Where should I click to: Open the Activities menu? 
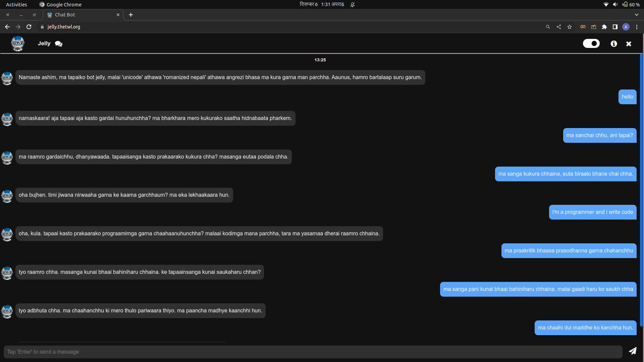[16, 4]
